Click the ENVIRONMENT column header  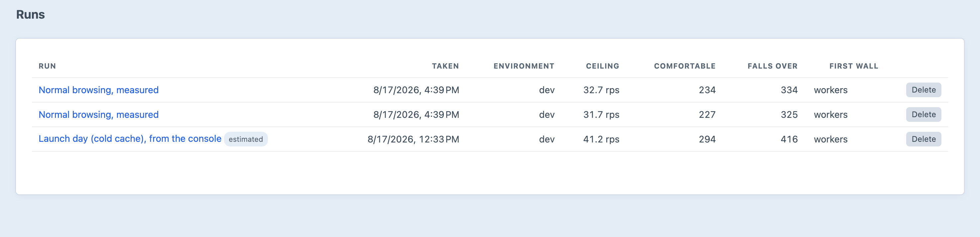(524, 66)
